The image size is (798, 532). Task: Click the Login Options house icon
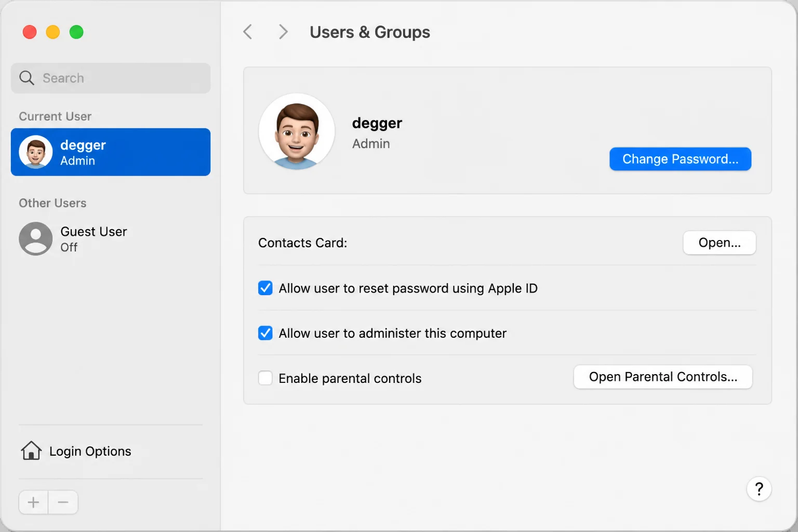31,450
